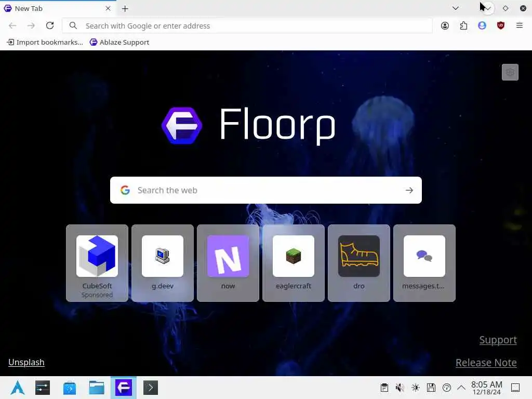Image resolution: width=532 pixels, height=399 pixels.
Task: Open a new tab with plus button
Action: [x=125, y=8]
